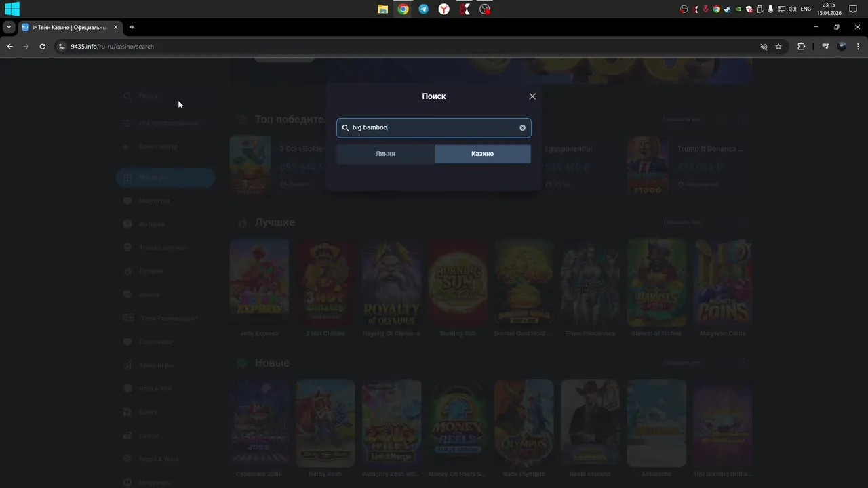The width and height of the screenshot is (868, 488).
Task: Open Drops & Wins sidebar category
Action: (x=165, y=459)
